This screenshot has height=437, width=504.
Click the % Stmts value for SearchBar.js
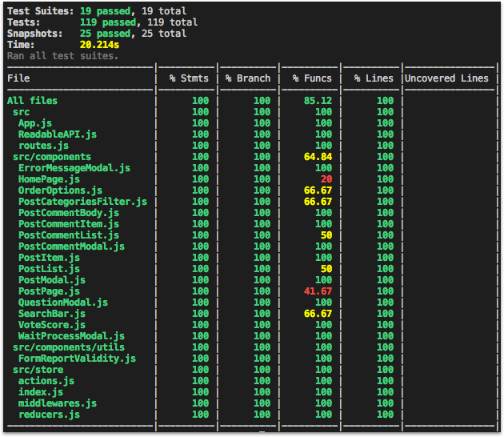200,314
